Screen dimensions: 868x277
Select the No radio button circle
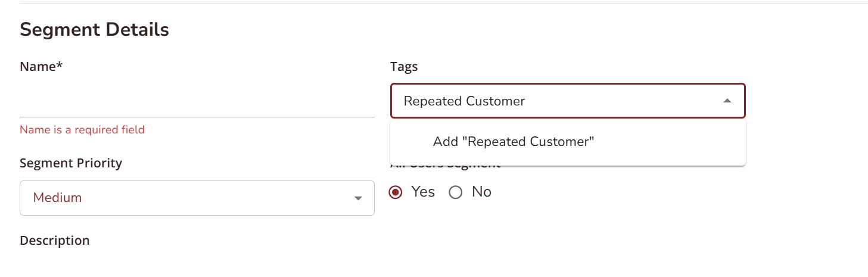click(x=456, y=192)
